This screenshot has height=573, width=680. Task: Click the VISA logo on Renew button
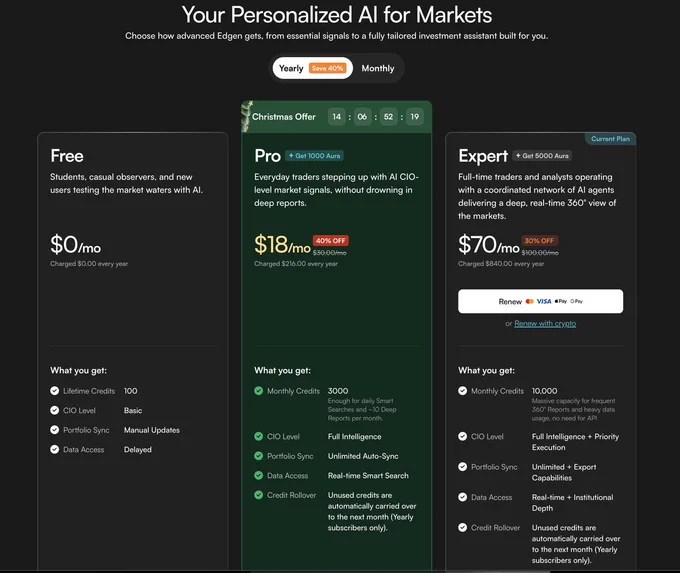coord(544,301)
